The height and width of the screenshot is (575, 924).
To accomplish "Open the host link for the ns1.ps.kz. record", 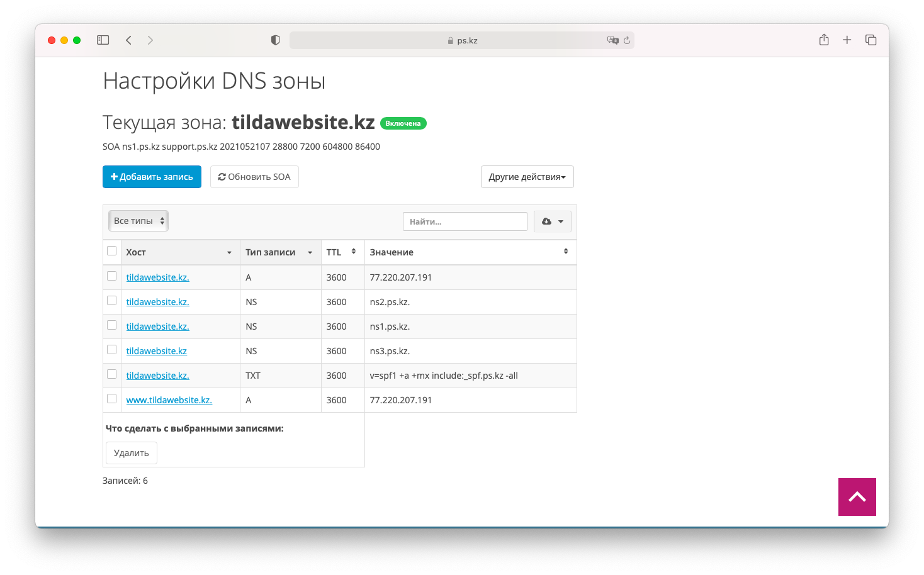I will 157,327.
